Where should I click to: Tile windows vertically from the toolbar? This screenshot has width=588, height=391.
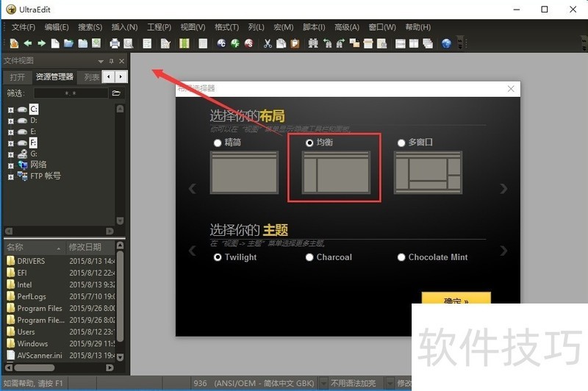(414, 43)
